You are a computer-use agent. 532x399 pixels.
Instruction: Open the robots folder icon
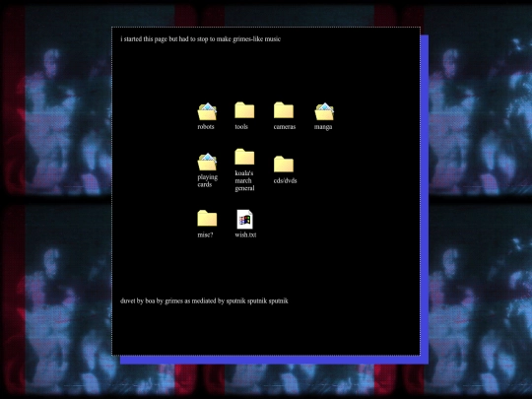(x=207, y=111)
